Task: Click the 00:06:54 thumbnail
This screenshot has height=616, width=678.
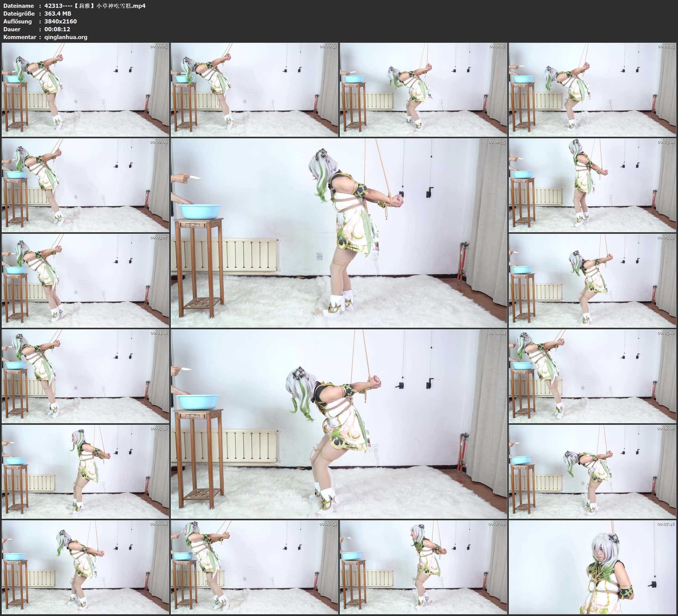Action: (254, 567)
